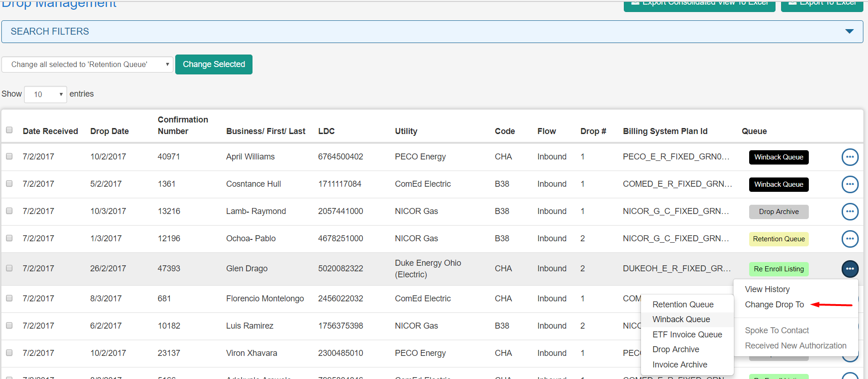Click the SEARCH FILTERS heading text
This screenshot has width=868, height=379.
coord(50,31)
